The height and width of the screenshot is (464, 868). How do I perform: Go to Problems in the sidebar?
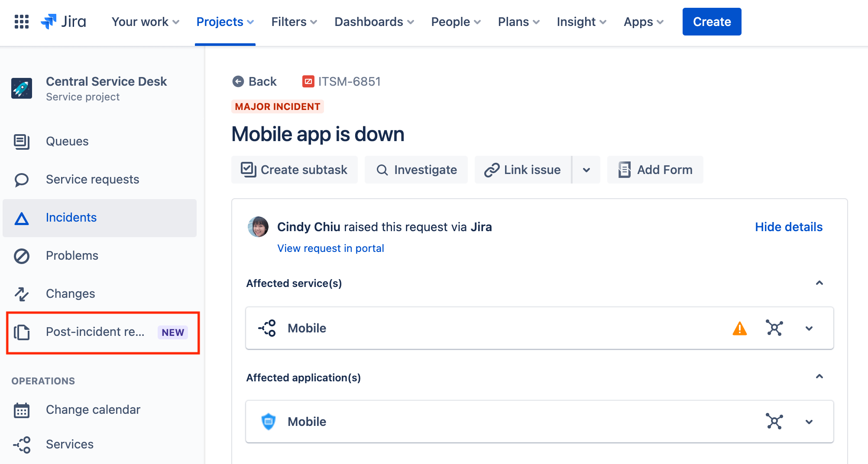coord(72,255)
